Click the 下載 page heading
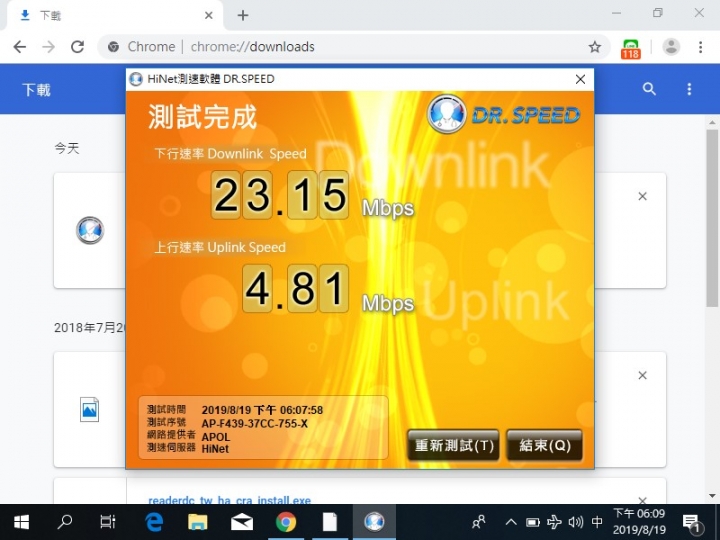The image size is (720, 540). 36,90
